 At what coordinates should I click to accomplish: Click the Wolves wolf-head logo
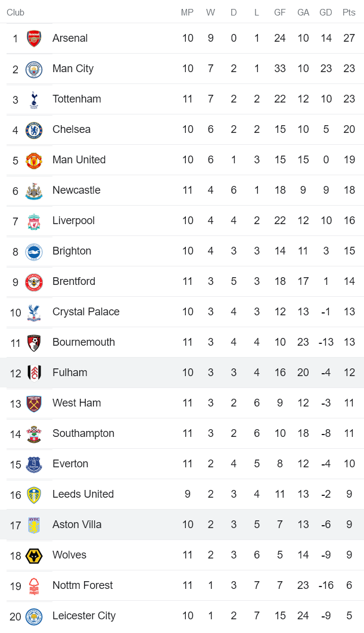34,556
